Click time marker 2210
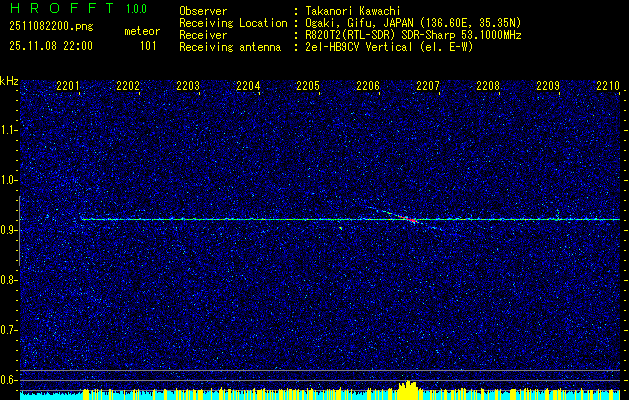The height and width of the screenshot is (400, 629). click(608, 86)
